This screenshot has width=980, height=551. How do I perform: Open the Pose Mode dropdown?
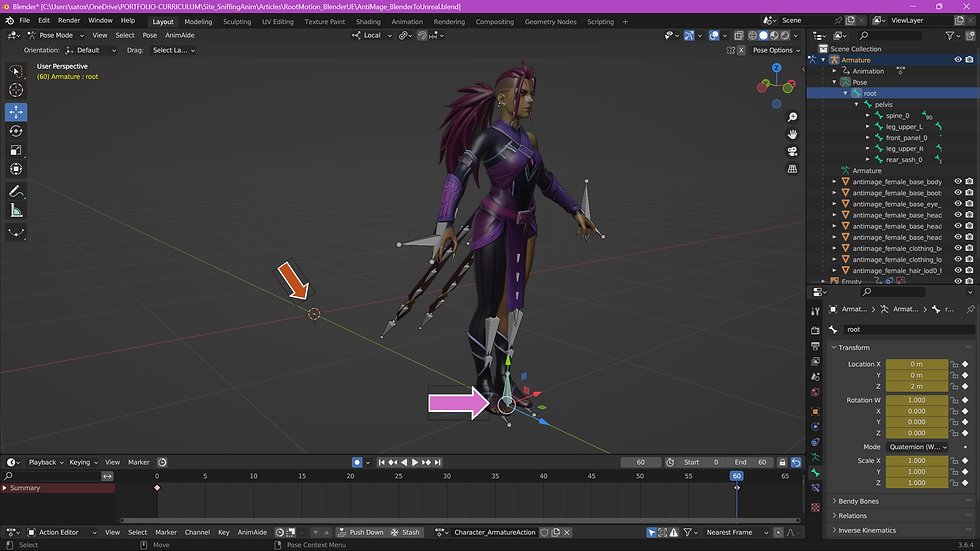(x=56, y=36)
